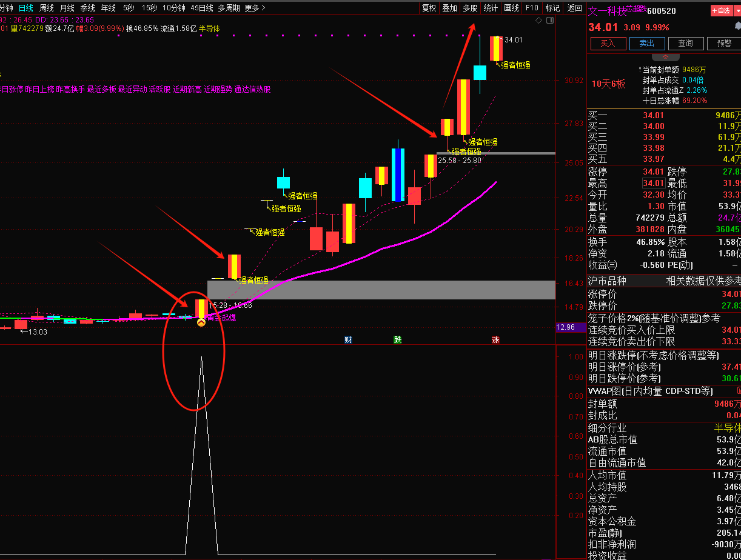Click the 返回 back button

click(574, 8)
